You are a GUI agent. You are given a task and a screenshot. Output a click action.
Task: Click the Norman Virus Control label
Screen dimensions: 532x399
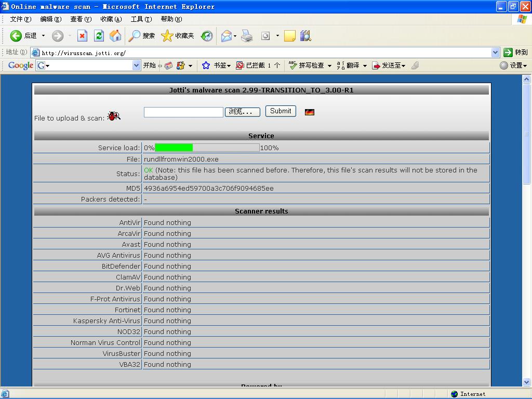point(105,342)
